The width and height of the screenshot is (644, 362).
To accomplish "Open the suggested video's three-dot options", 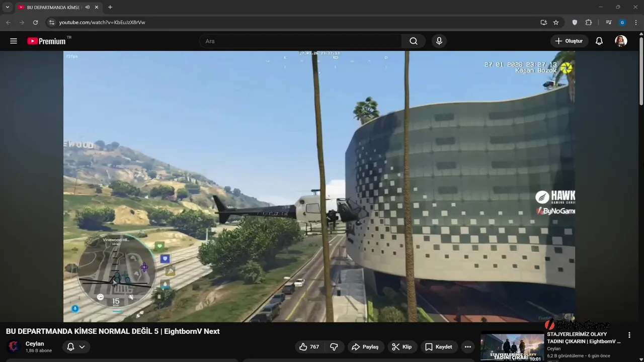I will point(629,335).
